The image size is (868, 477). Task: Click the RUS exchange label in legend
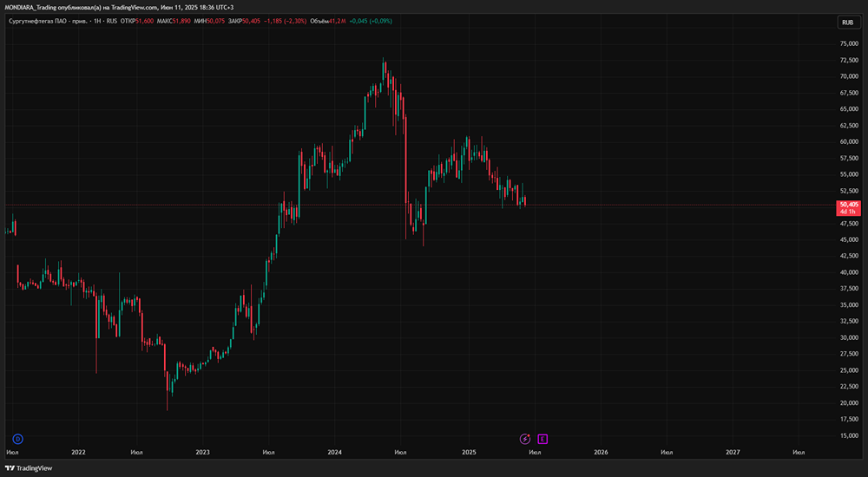click(112, 21)
